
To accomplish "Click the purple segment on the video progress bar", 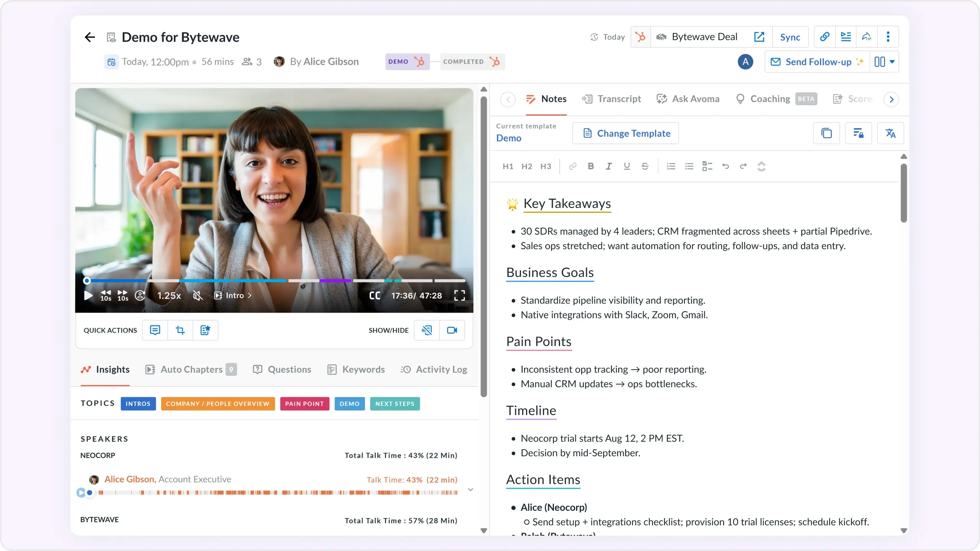I will click(x=335, y=281).
